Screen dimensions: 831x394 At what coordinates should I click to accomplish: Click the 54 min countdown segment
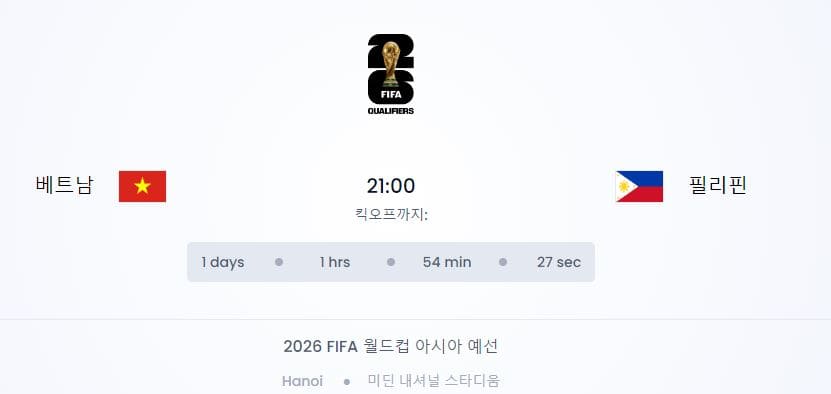(447, 262)
